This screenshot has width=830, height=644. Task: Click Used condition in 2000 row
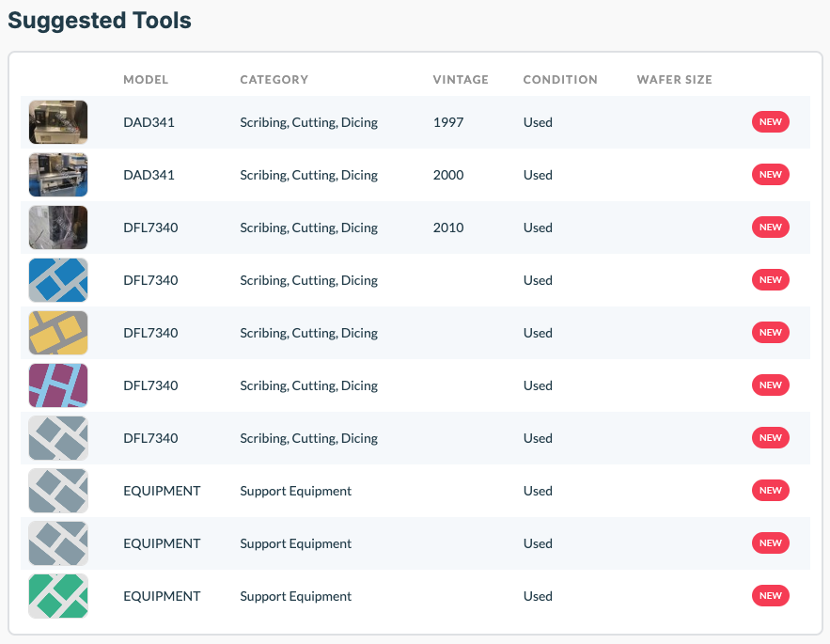tap(538, 175)
